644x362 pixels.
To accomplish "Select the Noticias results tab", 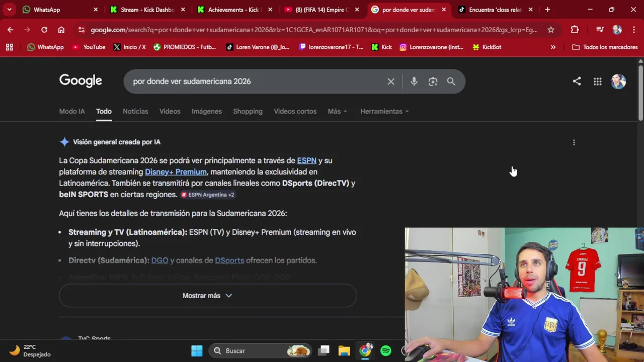I will pyautogui.click(x=135, y=111).
